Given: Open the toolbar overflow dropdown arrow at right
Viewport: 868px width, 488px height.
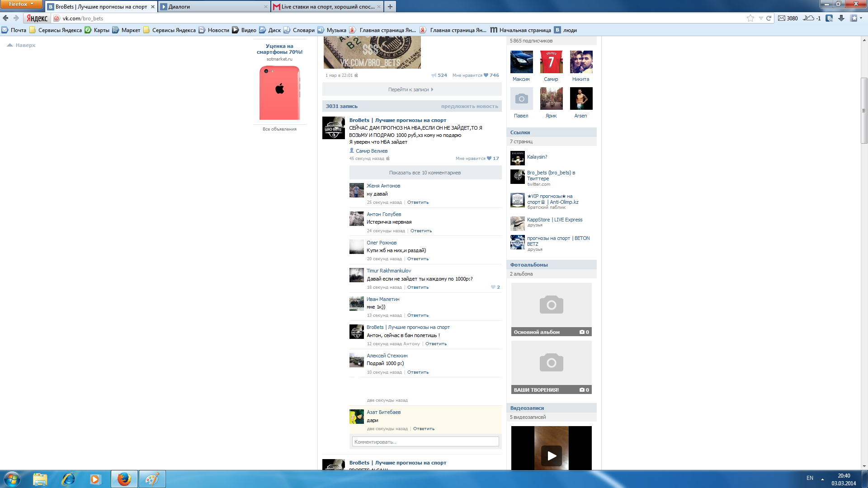Looking at the screenshot, I should 861,18.
